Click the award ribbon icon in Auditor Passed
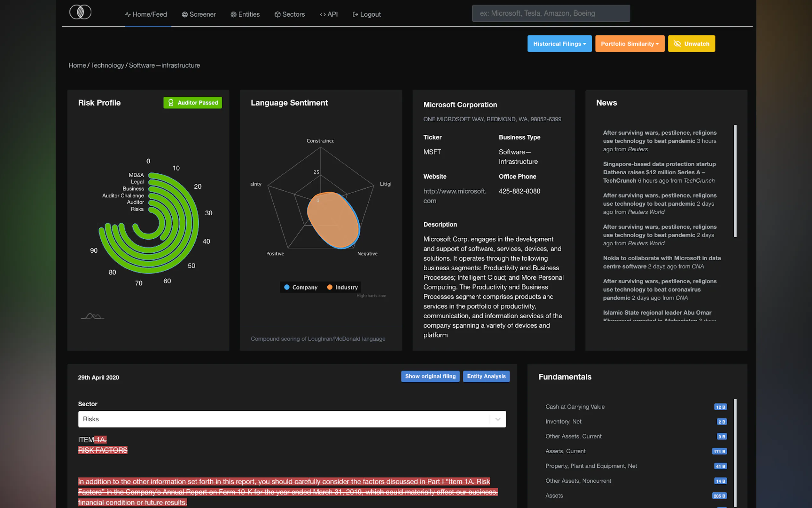The image size is (812, 508). point(171,102)
